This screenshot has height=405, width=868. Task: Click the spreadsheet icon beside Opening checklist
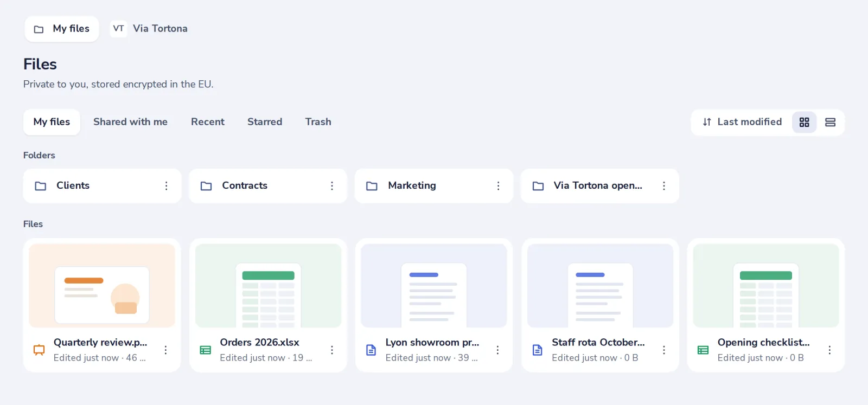(703, 350)
